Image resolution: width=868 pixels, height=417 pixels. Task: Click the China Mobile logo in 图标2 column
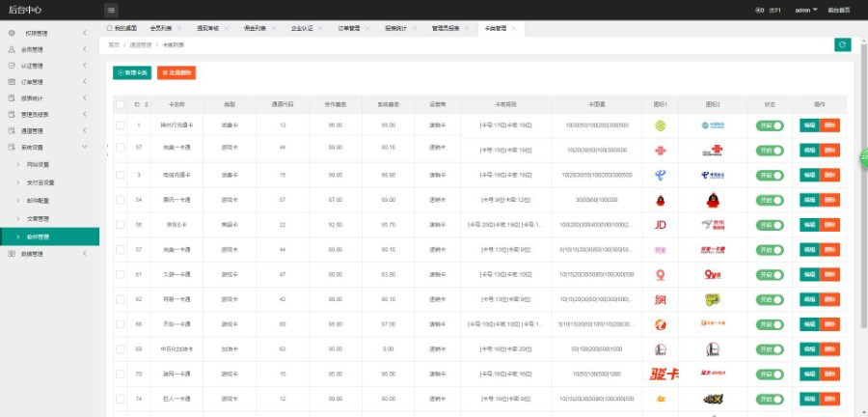pyautogui.click(x=713, y=125)
